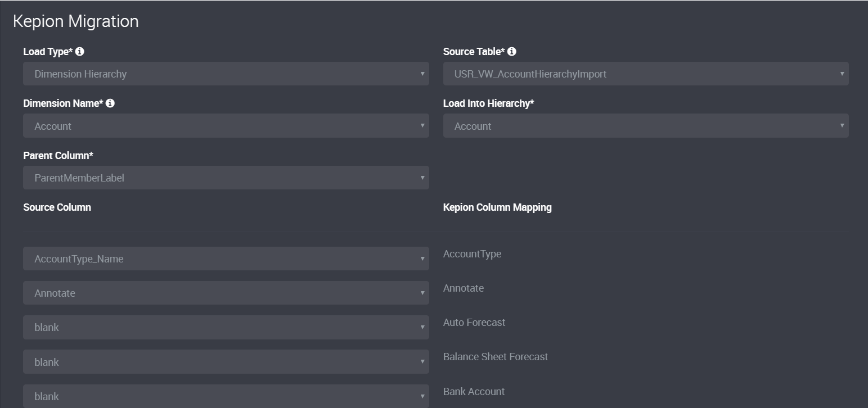Click the Kepion Migration heading
The width and height of the screenshot is (868, 408).
tap(76, 21)
